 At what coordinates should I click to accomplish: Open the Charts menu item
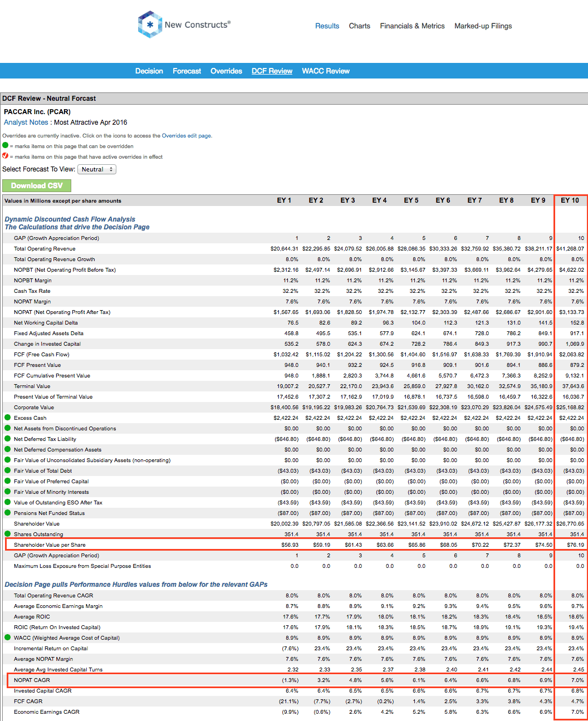click(x=360, y=26)
